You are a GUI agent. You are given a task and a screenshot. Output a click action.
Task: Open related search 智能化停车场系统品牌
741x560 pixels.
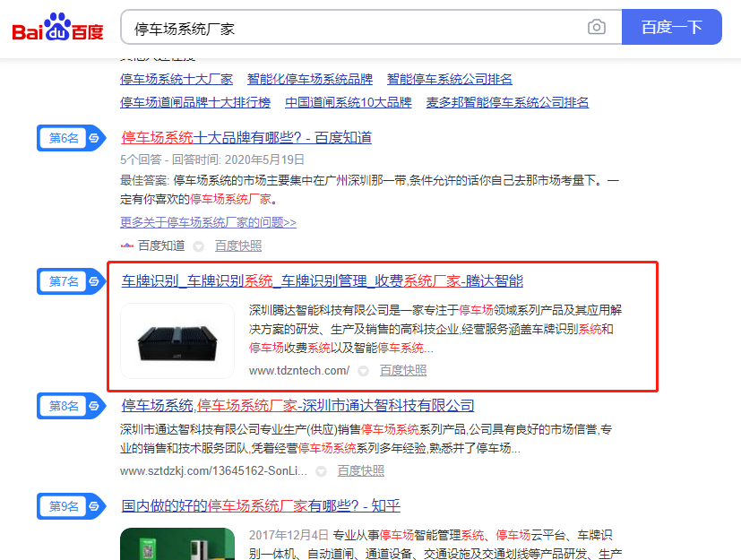[310, 79]
